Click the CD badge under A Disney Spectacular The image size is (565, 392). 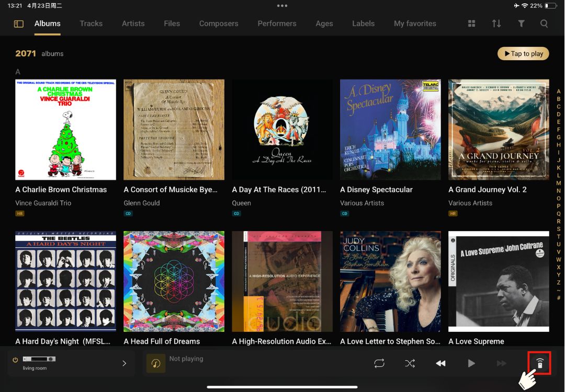coord(344,213)
